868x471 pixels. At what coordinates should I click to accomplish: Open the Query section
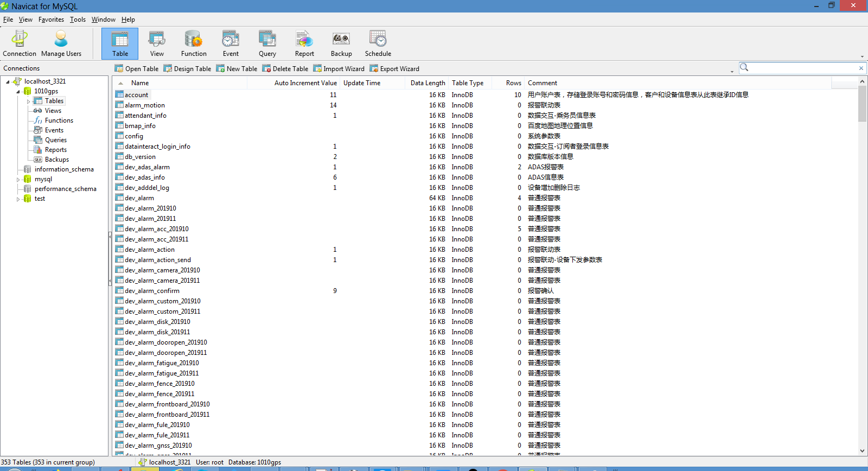tap(267, 43)
